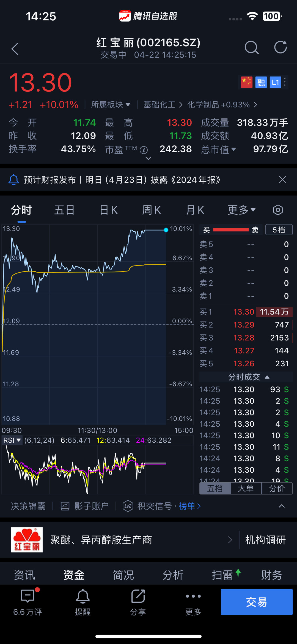Image resolution: width=297 pixels, height=644 pixels.
Task: Tap the green arrow beside 扫雷
Action: click(238, 573)
